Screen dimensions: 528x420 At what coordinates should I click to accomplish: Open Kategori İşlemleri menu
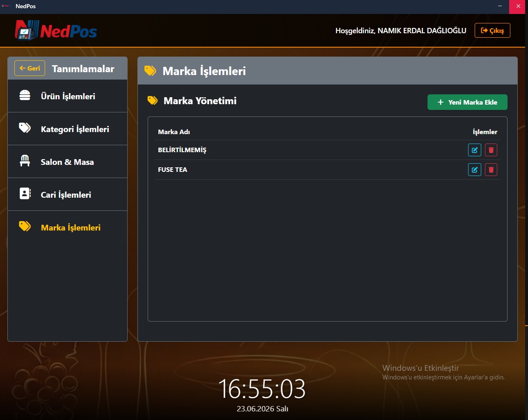pyautogui.click(x=68, y=129)
